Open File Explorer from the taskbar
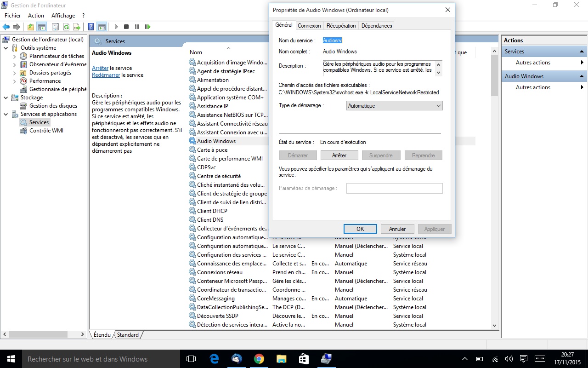588x368 pixels. (281, 359)
